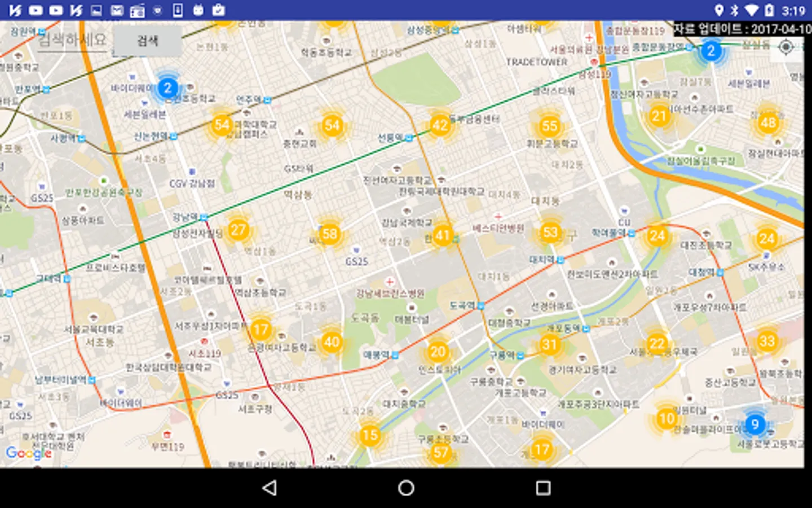Open the yellow cluster marker 15

pyautogui.click(x=370, y=435)
